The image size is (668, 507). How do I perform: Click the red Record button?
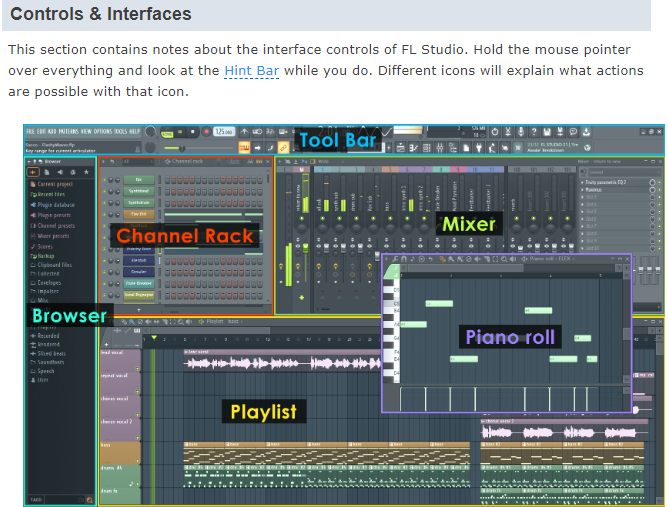point(206,132)
